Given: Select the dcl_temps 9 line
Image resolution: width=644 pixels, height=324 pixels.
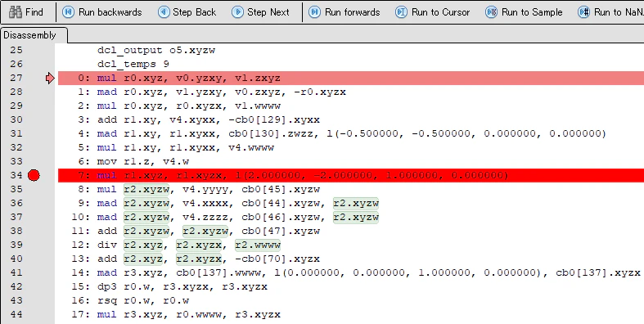Looking at the screenshot, I should click(133, 64).
